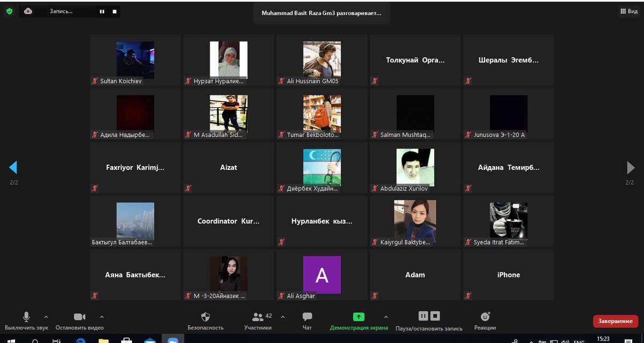The width and height of the screenshot is (644, 343).
Task: Turn off camera with Остановить видео
Action: pyautogui.click(x=79, y=320)
